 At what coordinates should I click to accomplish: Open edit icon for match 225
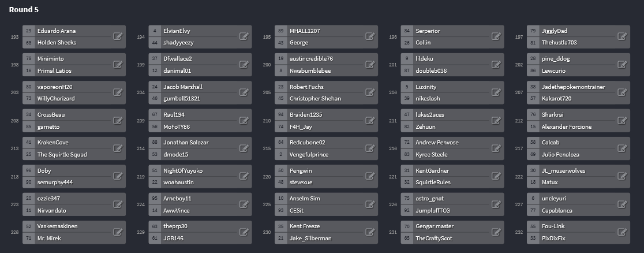click(x=370, y=204)
